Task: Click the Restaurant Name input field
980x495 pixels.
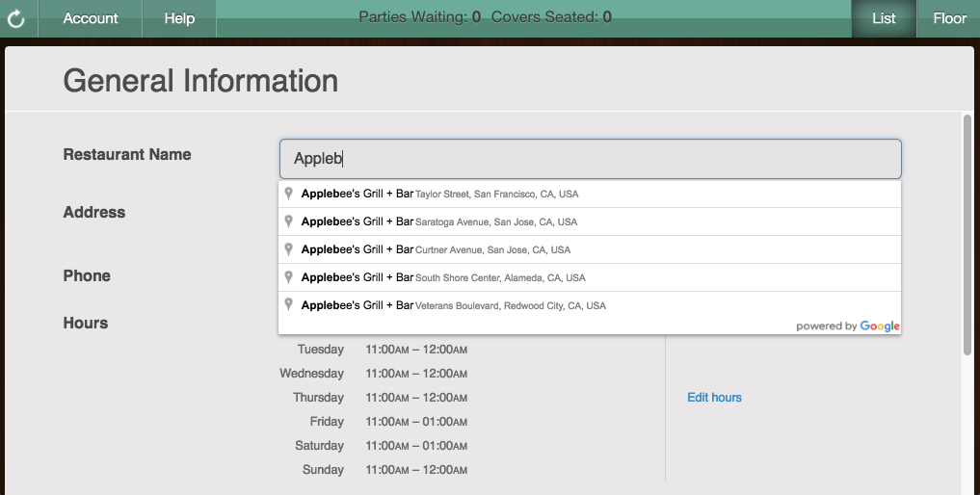Action: 590,159
